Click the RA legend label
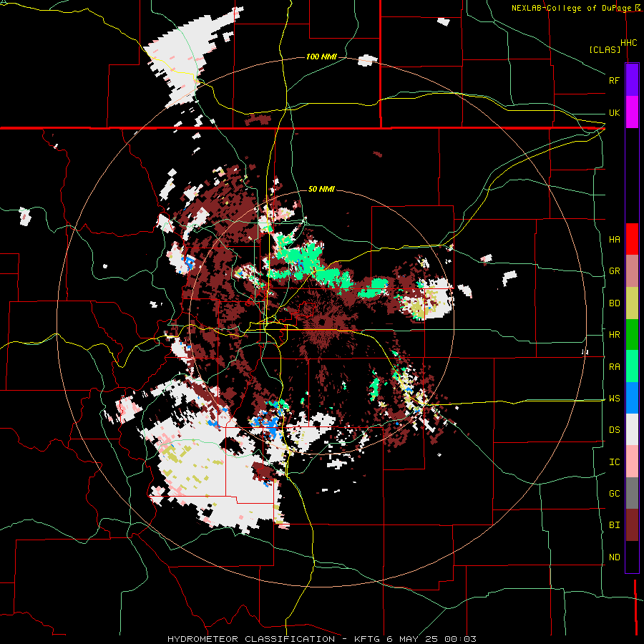644x644 pixels. point(614,367)
